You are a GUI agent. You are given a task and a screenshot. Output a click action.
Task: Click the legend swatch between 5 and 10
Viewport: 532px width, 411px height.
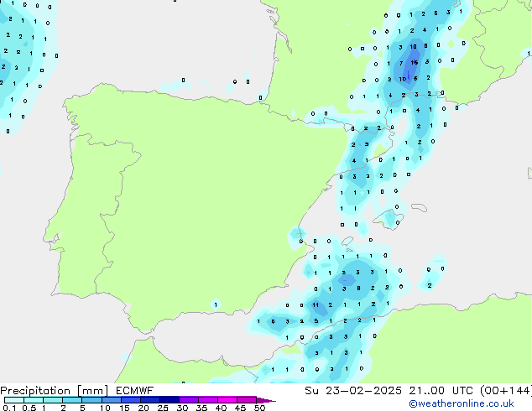(x=91, y=400)
